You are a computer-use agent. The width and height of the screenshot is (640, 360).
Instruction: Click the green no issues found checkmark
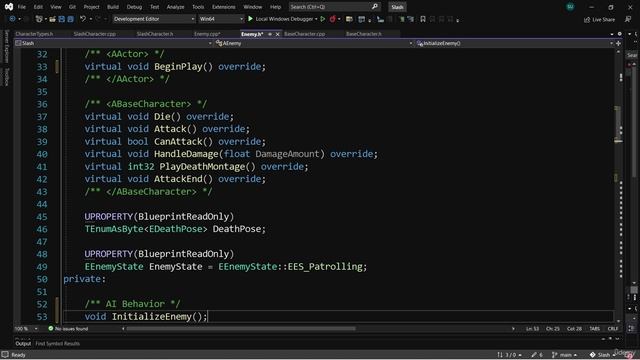[51, 329]
